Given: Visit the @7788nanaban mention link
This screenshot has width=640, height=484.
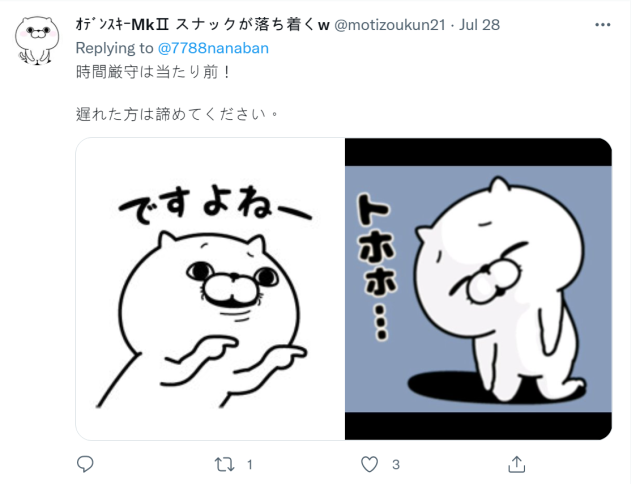Looking at the screenshot, I should [213, 48].
